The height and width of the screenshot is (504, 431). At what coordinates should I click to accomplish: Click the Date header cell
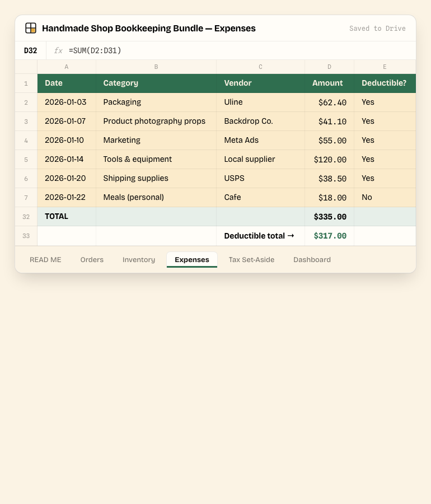coord(67,83)
